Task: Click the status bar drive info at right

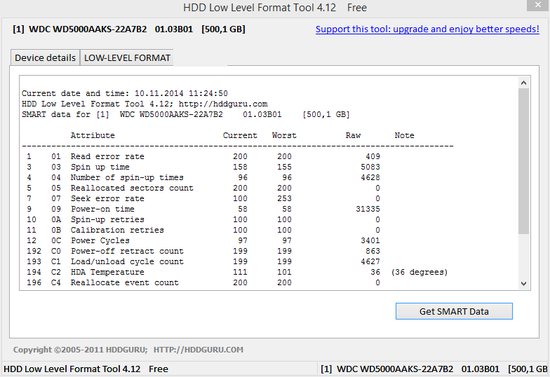Action: [x=434, y=369]
